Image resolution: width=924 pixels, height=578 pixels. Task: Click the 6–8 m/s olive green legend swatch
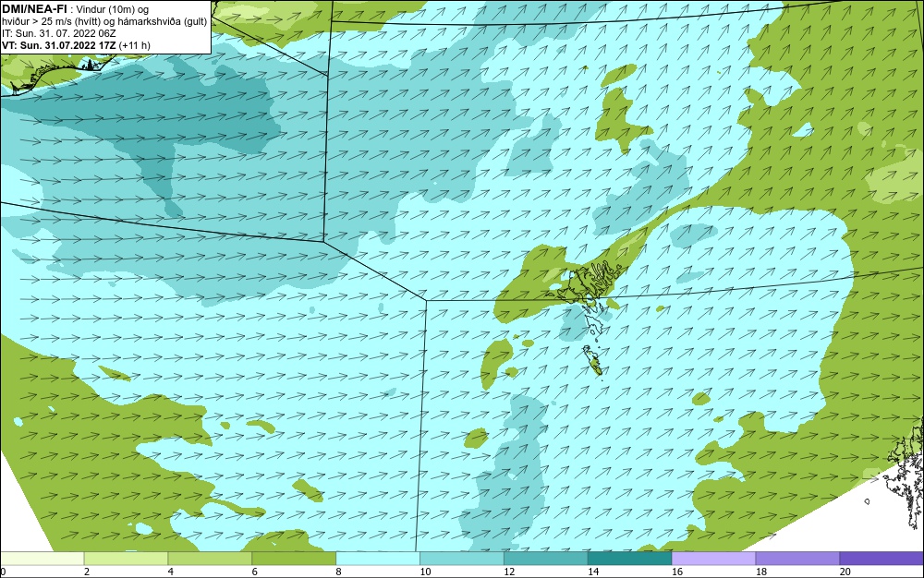click(x=294, y=558)
